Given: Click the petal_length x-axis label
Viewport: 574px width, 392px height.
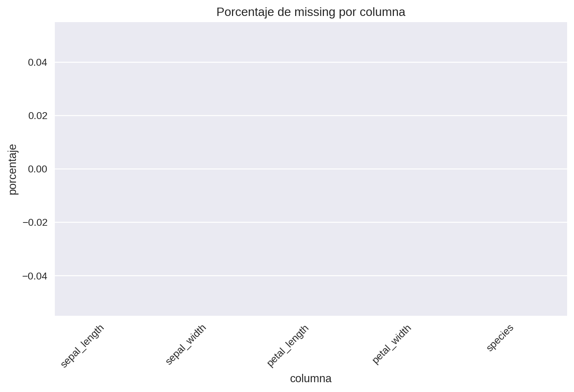Looking at the screenshot, I should [x=288, y=346].
